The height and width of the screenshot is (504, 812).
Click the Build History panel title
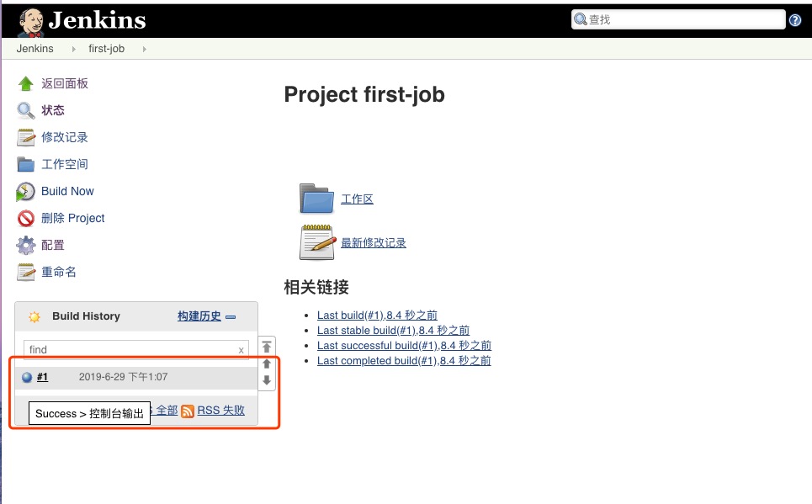(x=86, y=316)
